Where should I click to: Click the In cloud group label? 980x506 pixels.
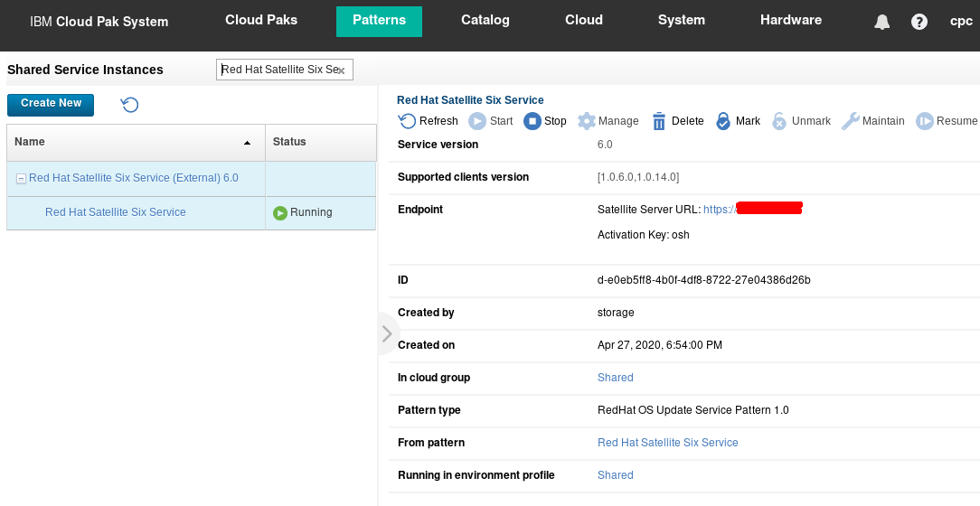(x=434, y=378)
